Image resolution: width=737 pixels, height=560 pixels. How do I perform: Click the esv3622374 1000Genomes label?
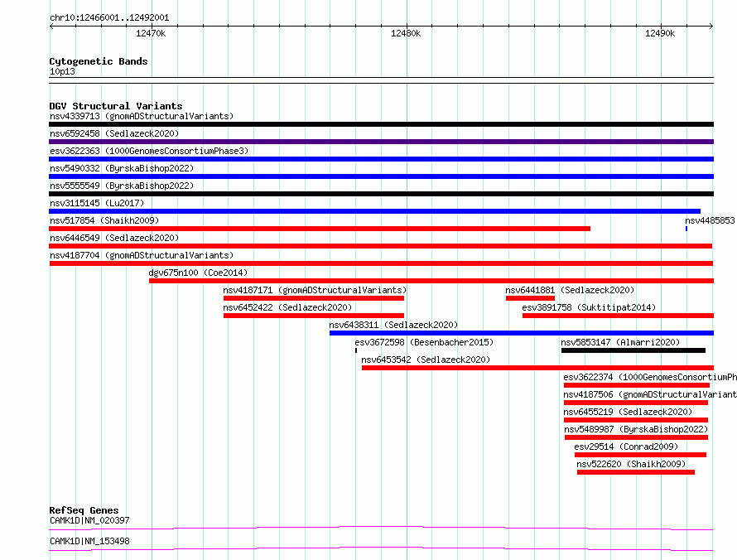pos(650,377)
